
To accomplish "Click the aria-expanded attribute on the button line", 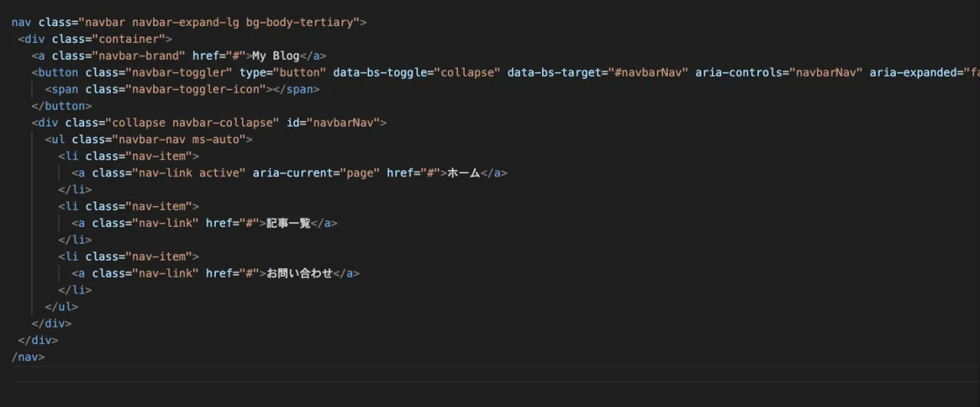I will click(912, 73).
